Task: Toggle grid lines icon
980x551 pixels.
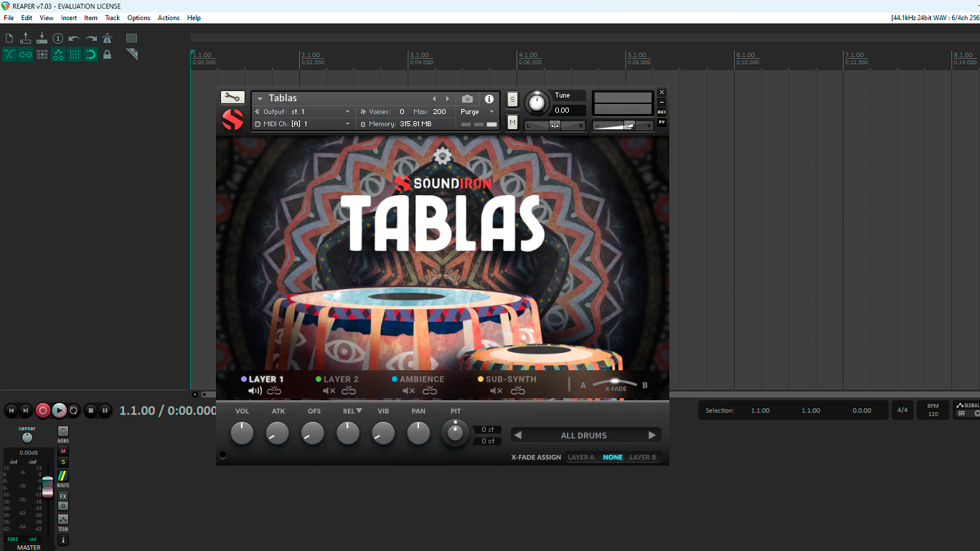Action: [75, 55]
